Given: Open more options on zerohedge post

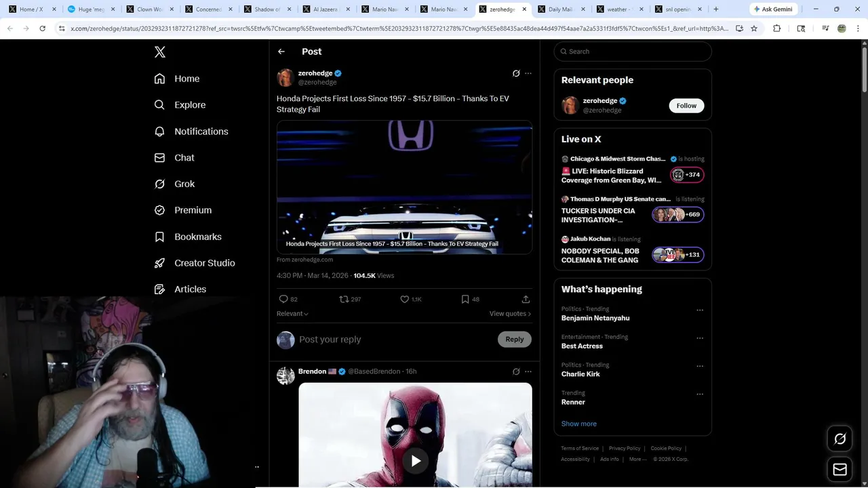Looking at the screenshot, I should [x=528, y=73].
